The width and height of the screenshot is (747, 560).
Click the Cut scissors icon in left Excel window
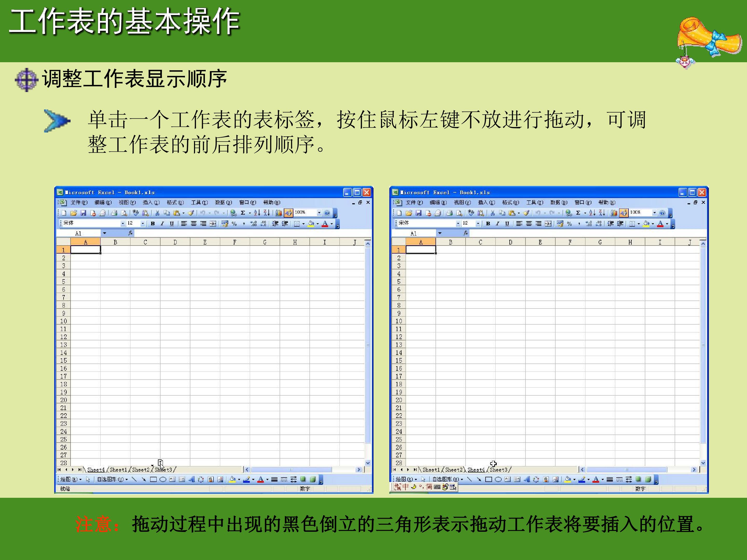(157, 213)
